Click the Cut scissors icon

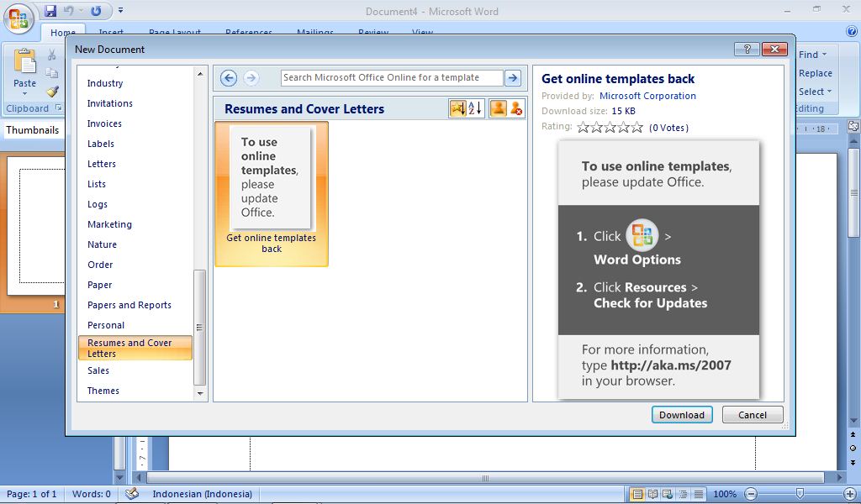pyautogui.click(x=51, y=54)
